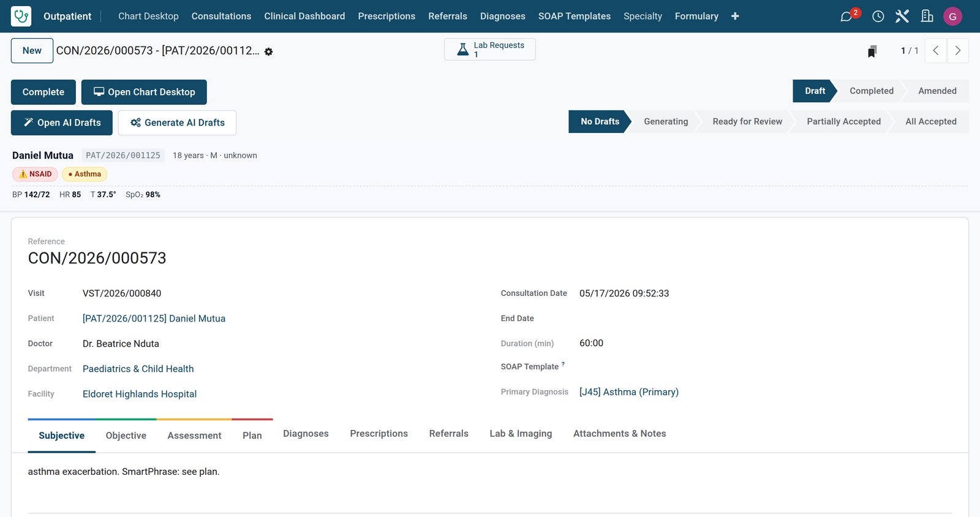Open the Specialty menu

643,16
